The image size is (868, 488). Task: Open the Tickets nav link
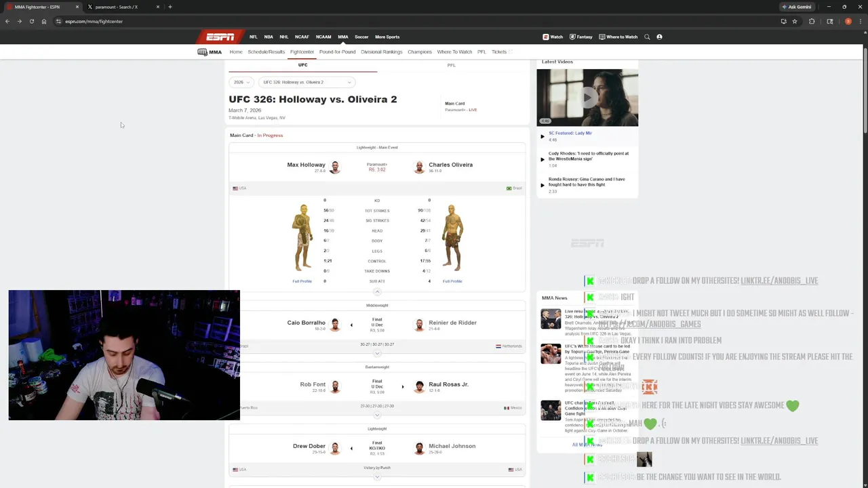coord(499,52)
